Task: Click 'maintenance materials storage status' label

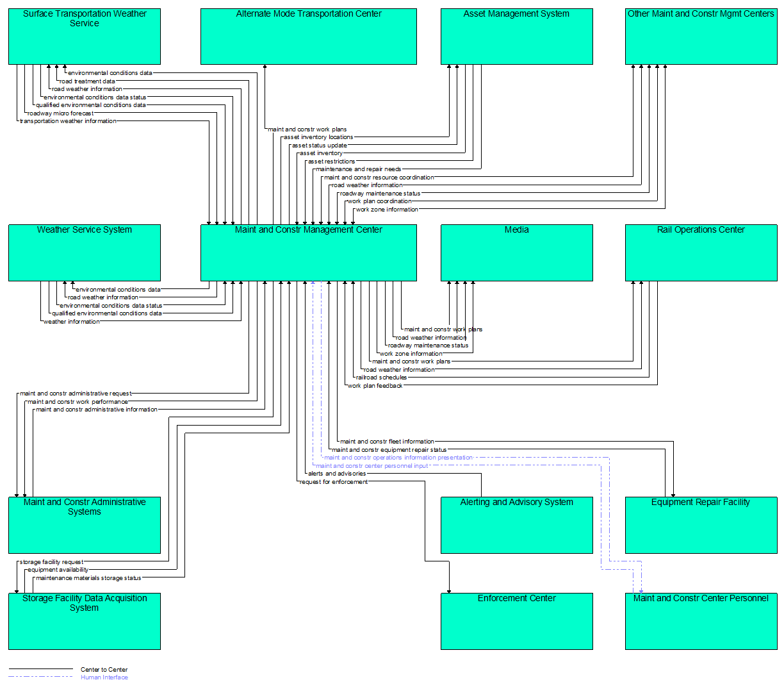Action: [88, 578]
